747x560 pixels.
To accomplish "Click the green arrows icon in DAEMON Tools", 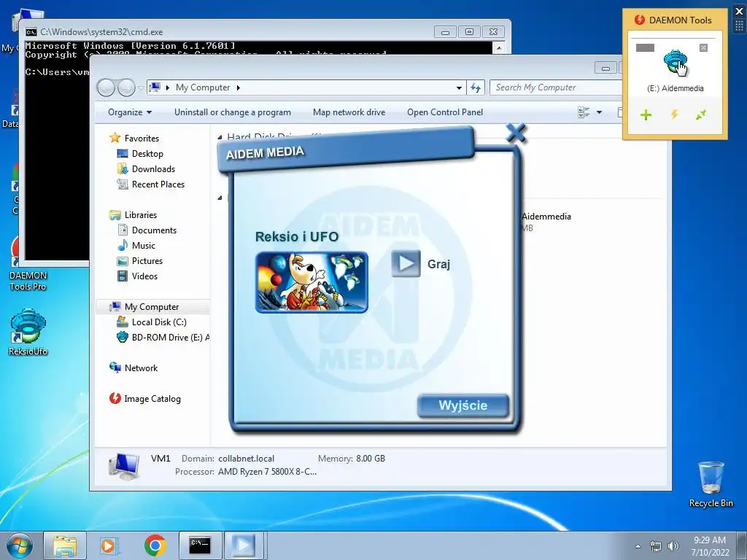I will (x=701, y=114).
